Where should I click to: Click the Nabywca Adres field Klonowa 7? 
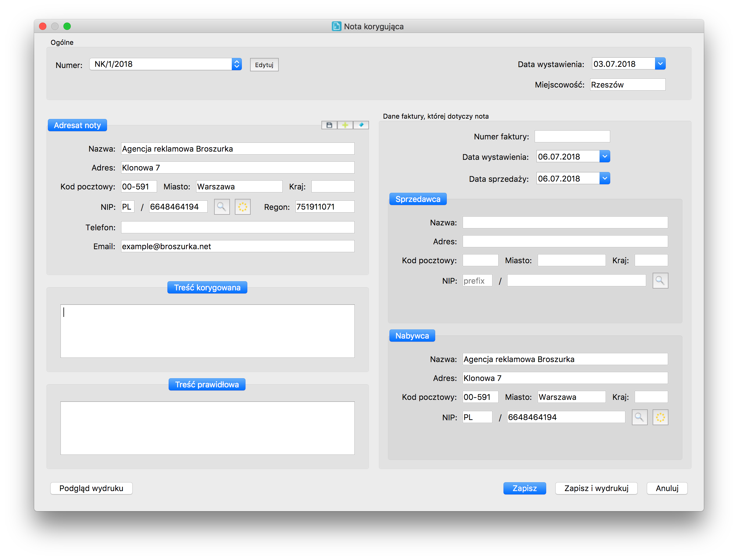click(x=565, y=378)
